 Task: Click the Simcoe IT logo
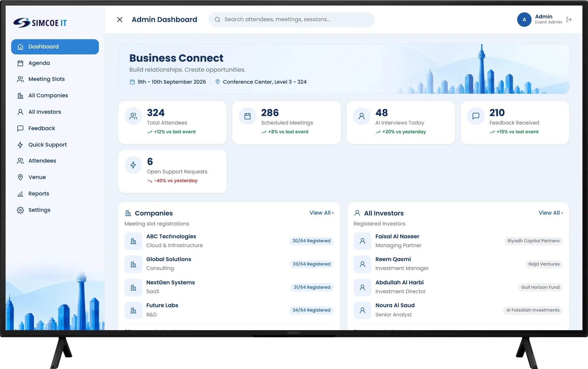click(40, 23)
